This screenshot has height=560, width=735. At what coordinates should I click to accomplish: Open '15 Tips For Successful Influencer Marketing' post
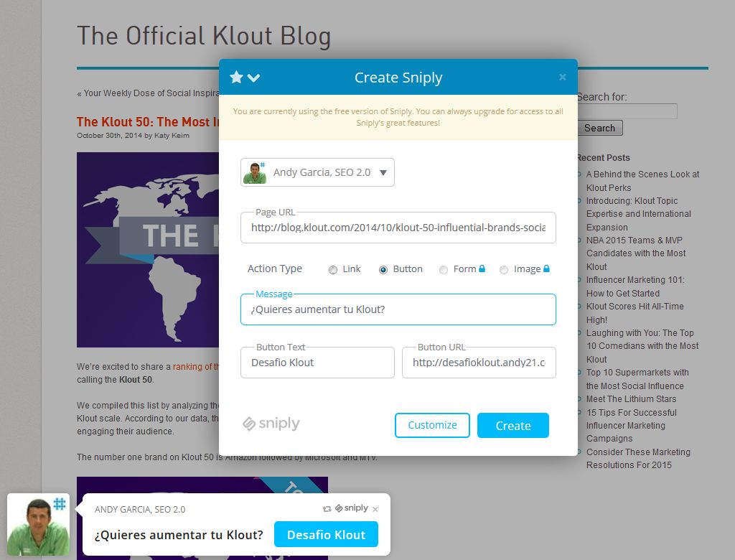tap(632, 426)
